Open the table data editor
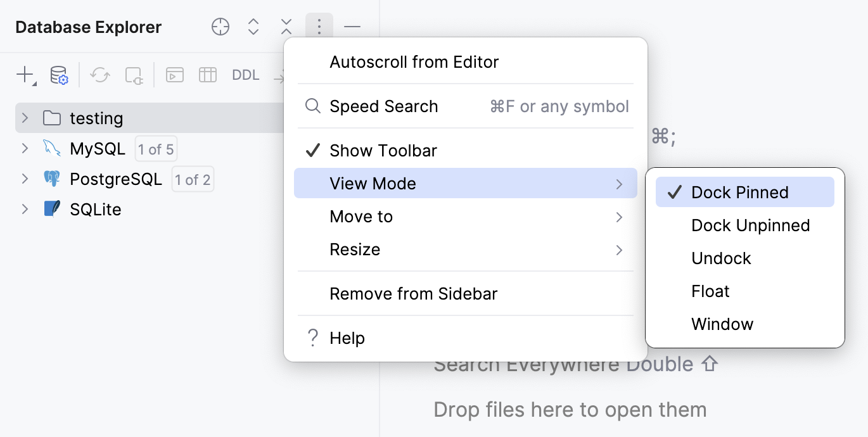The height and width of the screenshot is (437, 868). 207,75
